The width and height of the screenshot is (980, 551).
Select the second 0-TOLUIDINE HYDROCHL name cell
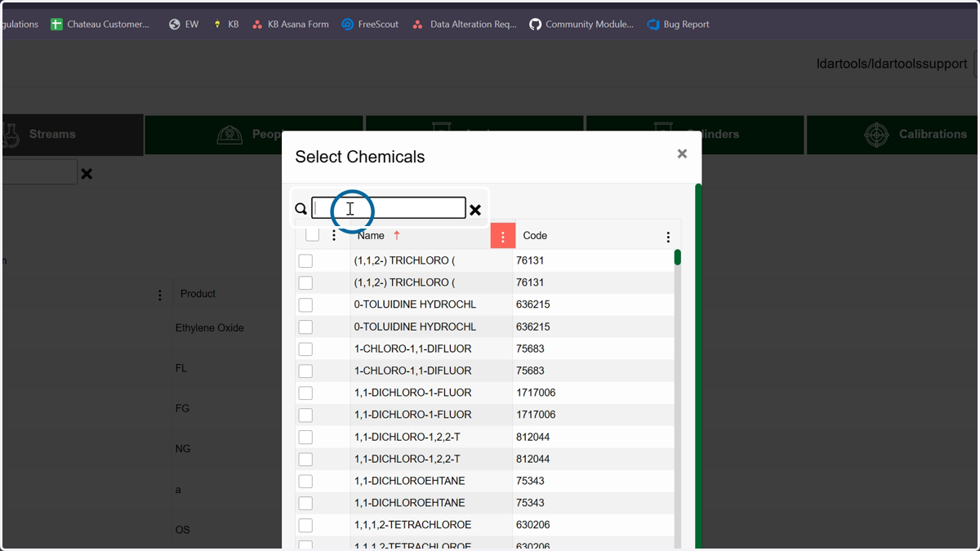tap(431, 327)
